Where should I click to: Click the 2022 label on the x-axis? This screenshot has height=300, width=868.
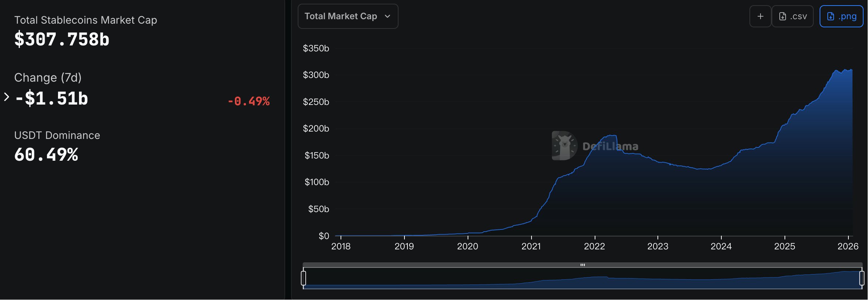pyautogui.click(x=594, y=246)
